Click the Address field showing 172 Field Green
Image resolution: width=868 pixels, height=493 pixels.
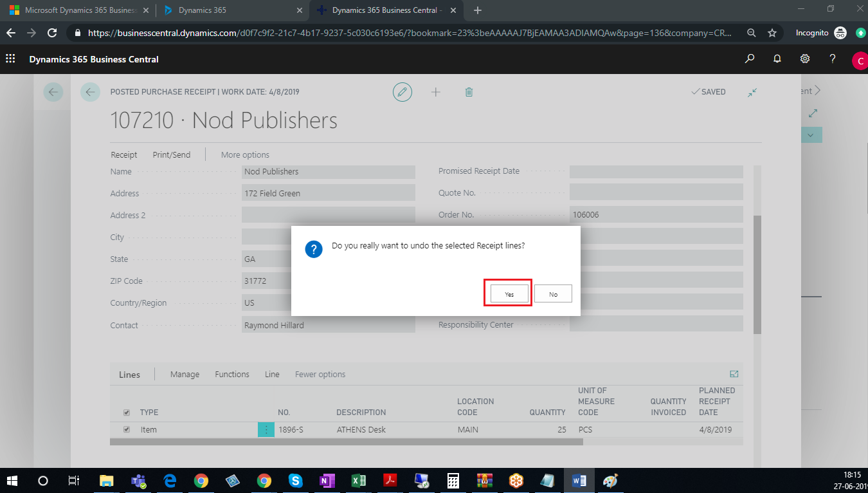point(329,193)
